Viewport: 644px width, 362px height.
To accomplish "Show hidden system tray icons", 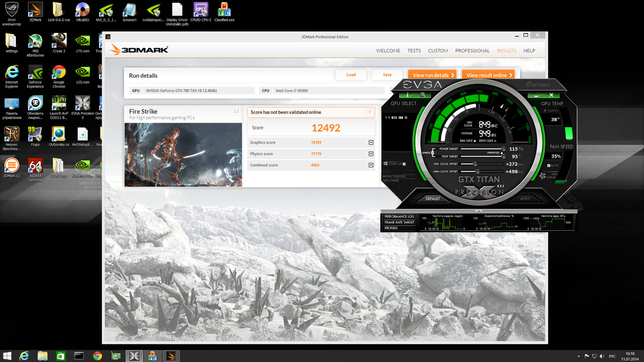I will tap(579, 356).
